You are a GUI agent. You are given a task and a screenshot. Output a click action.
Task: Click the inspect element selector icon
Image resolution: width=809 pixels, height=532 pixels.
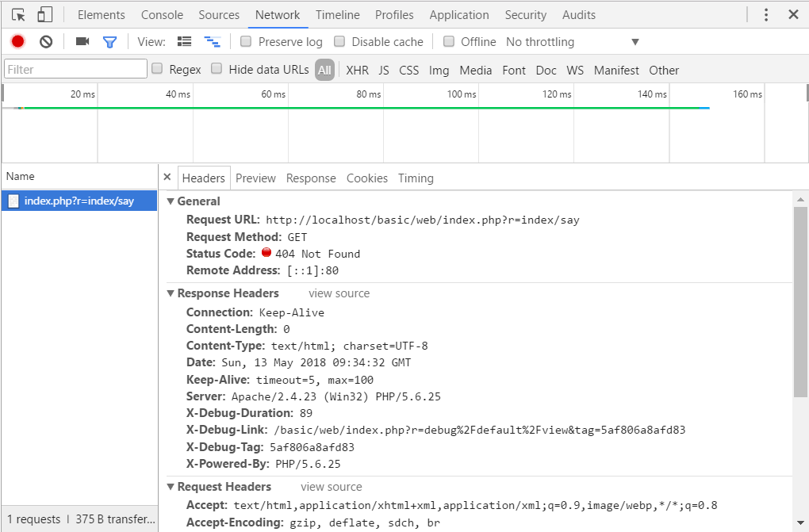pyautogui.click(x=19, y=14)
